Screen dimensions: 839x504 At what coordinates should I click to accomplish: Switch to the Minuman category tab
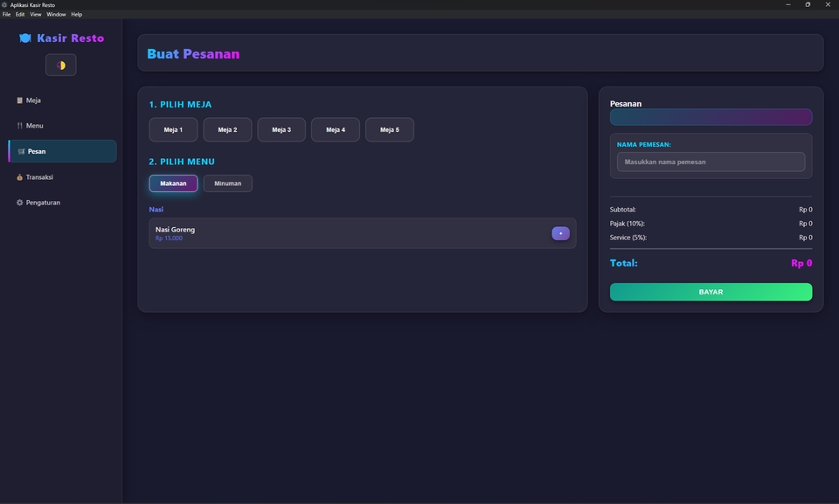tap(228, 183)
